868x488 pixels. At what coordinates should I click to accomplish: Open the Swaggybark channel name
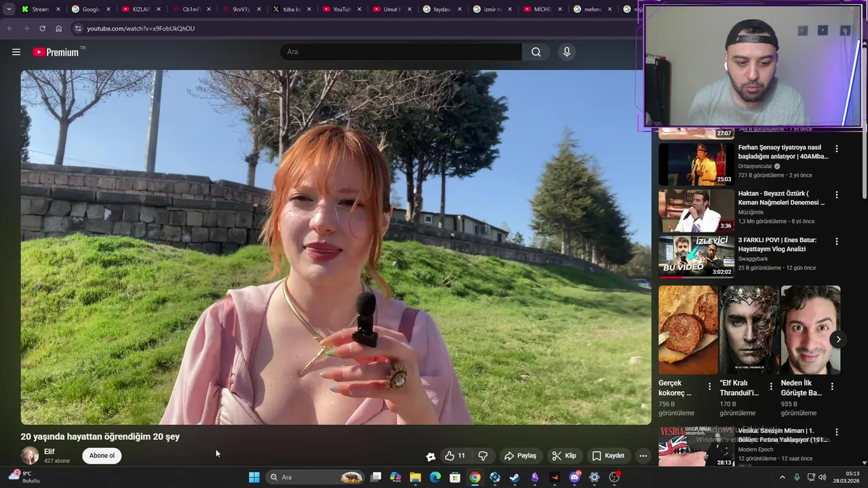[753, 258]
